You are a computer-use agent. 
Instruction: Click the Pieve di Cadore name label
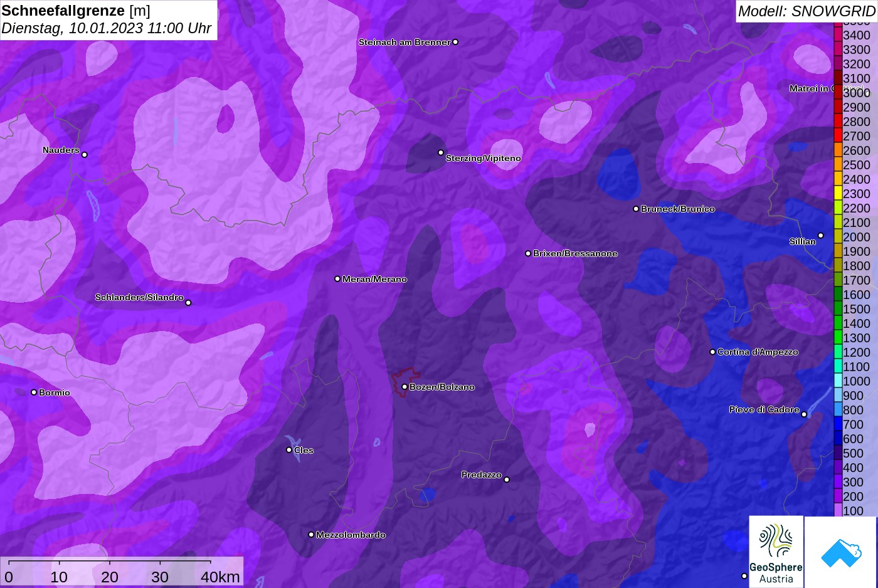[x=764, y=409]
